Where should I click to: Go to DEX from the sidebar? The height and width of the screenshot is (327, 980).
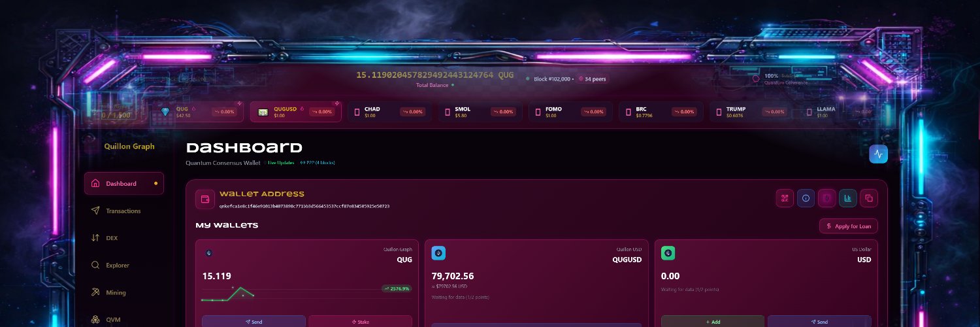click(124, 238)
